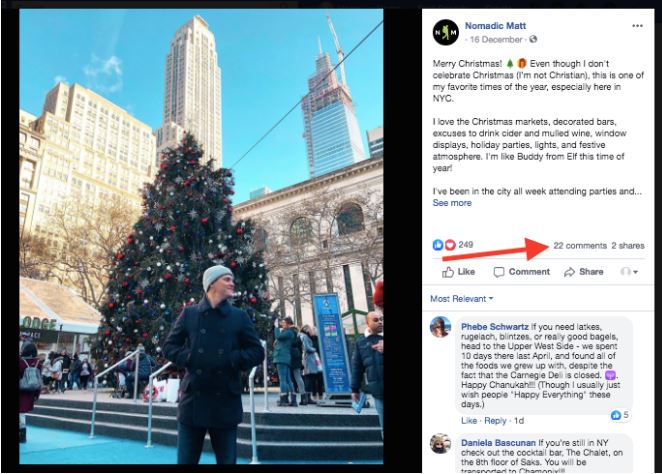The height and width of the screenshot is (474, 662).
Task: Click the Comment button
Action: (522, 272)
